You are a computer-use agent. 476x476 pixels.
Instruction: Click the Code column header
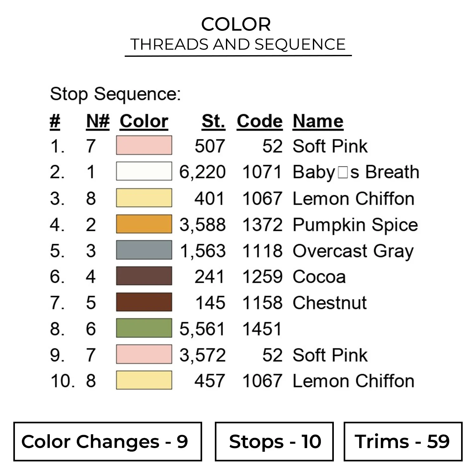pyautogui.click(x=260, y=121)
